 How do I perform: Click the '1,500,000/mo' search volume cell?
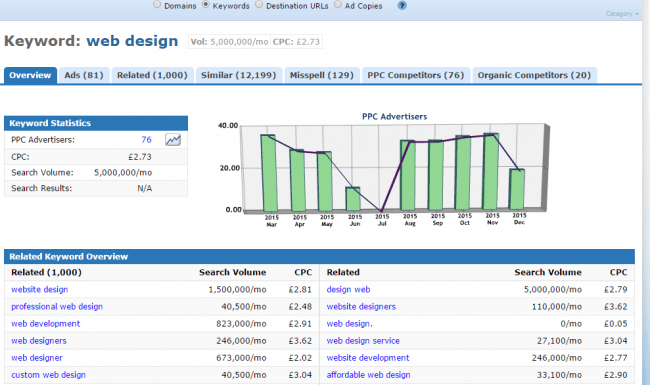pos(237,290)
